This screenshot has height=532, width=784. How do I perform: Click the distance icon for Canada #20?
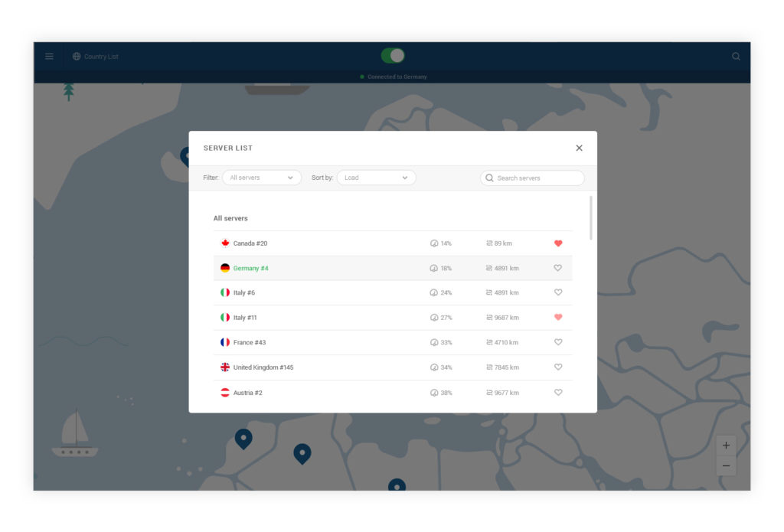point(489,243)
